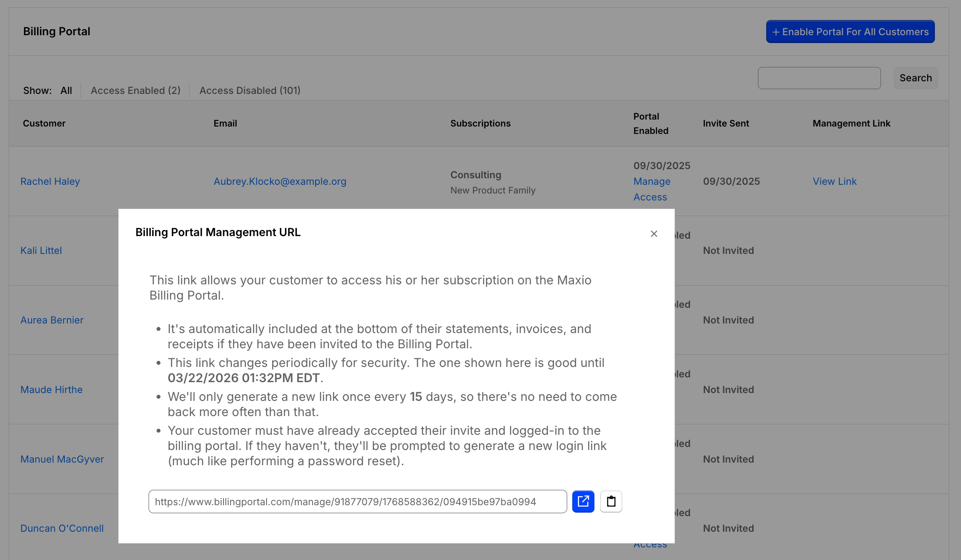Select the management URL text field
Screen dimensions: 961x560
point(357,501)
